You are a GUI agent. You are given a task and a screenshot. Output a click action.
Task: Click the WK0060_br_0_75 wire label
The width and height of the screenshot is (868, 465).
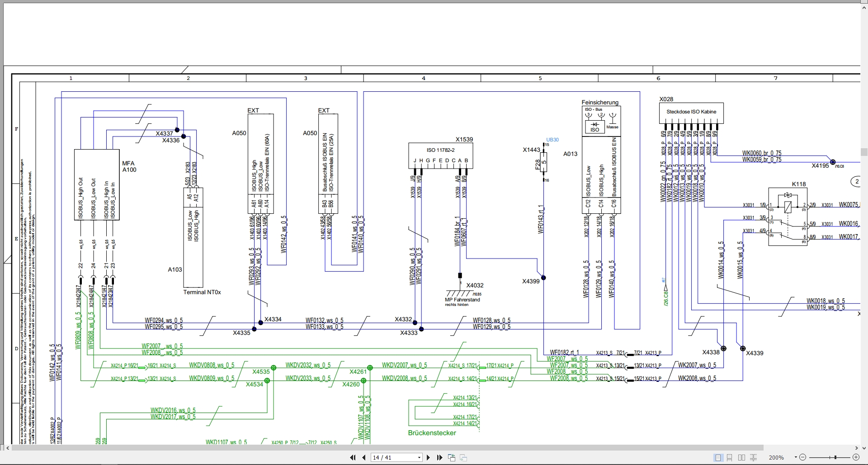click(762, 153)
